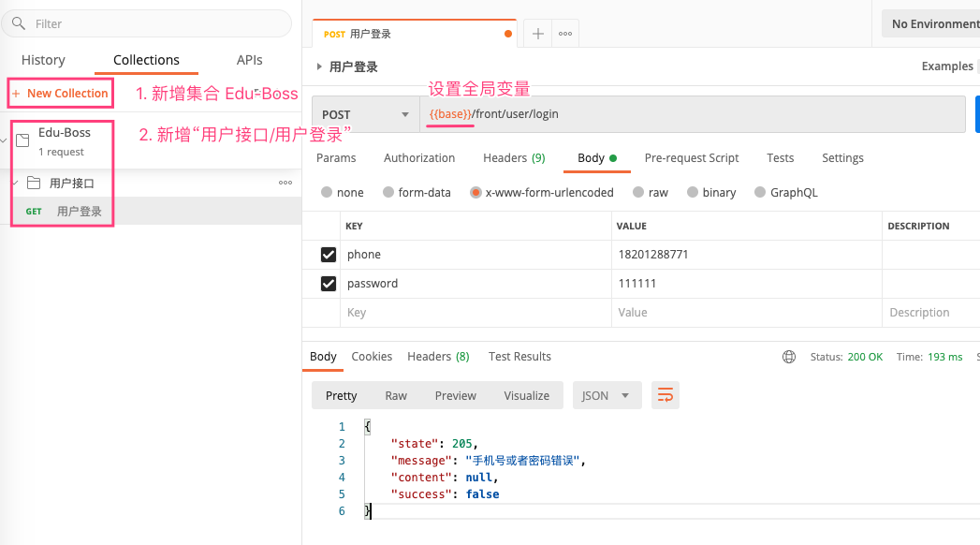Image resolution: width=980 pixels, height=545 pixels.
Task: Click the plus icon of New Collection
Action: [x=16, y=94]
